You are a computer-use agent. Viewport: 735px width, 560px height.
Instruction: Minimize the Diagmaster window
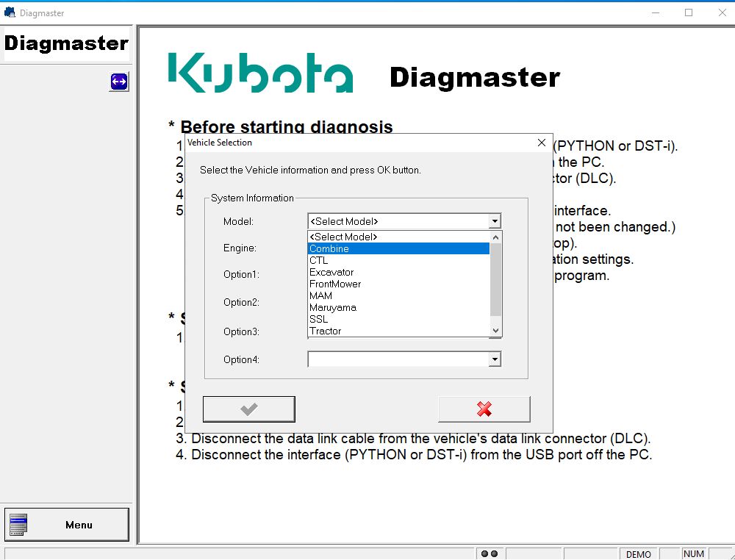click(x=656, y=12)
